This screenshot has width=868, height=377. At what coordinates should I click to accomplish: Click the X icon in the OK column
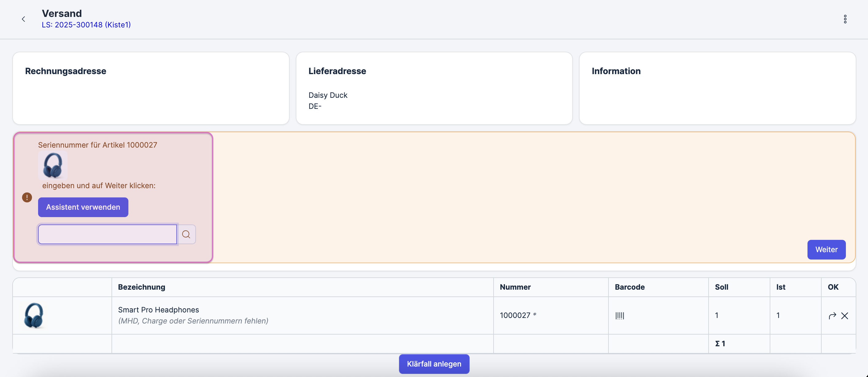tap(844, 315)
